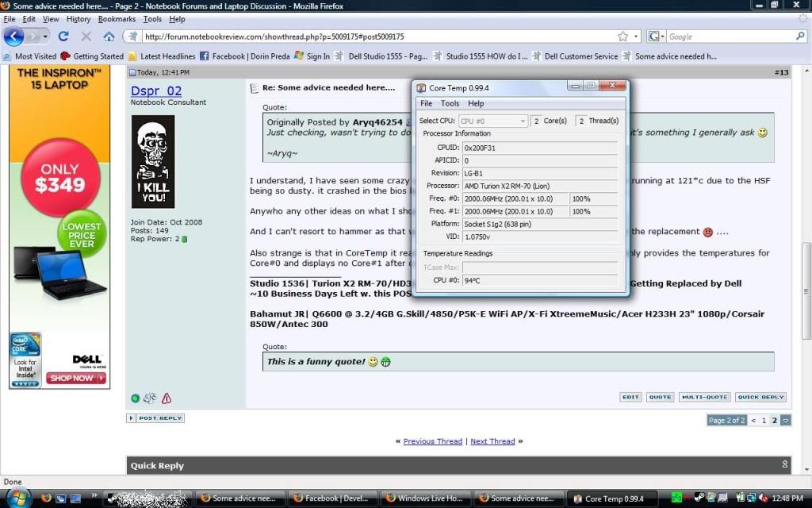Click the green online status icon
The height and width of the screenshot is (508, 812).
click(x=135, y=398)
